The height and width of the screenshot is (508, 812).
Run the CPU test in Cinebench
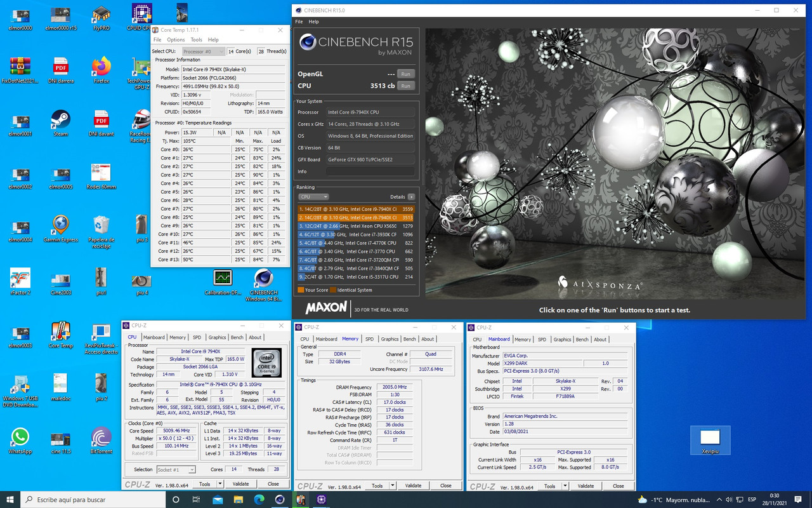(x=405, y=86)
